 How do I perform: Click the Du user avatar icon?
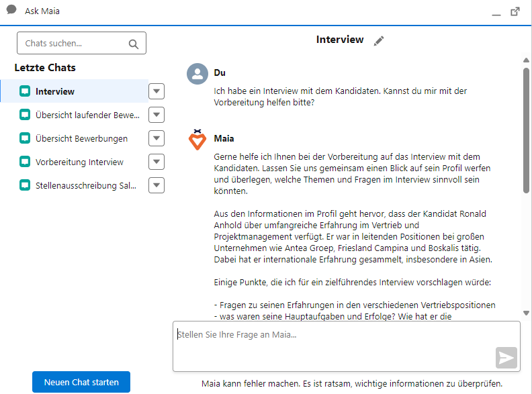(197, 73)
